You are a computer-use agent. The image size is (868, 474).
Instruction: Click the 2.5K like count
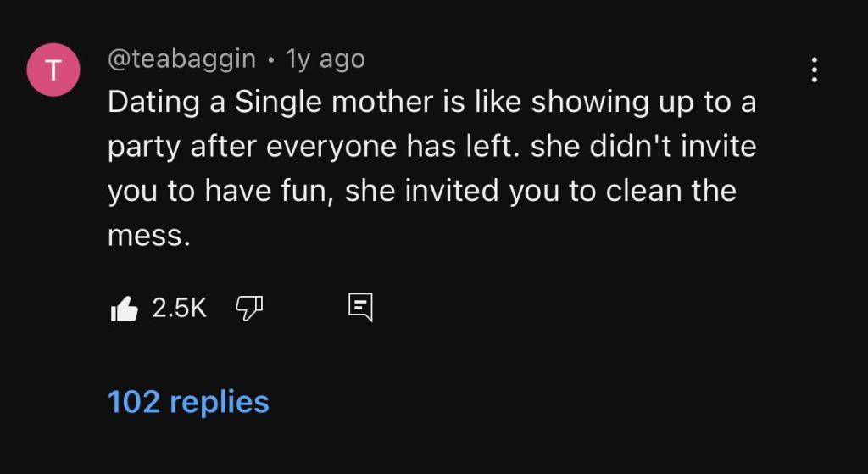179,309
